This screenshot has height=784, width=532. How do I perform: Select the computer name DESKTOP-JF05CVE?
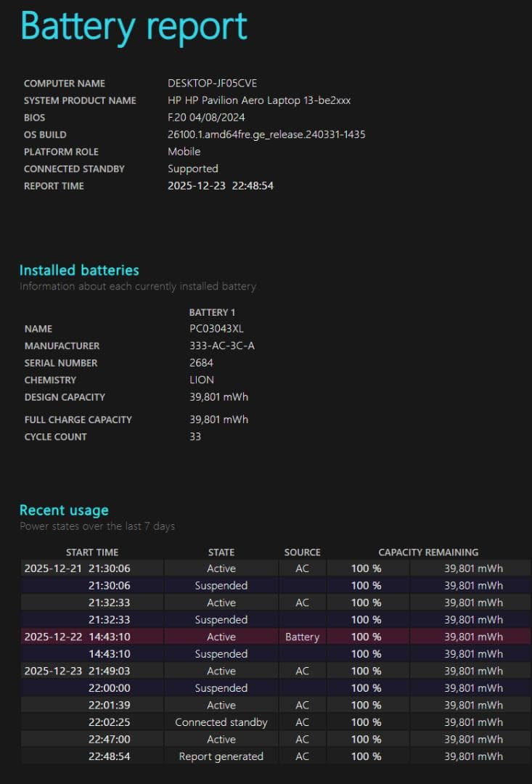212,83
